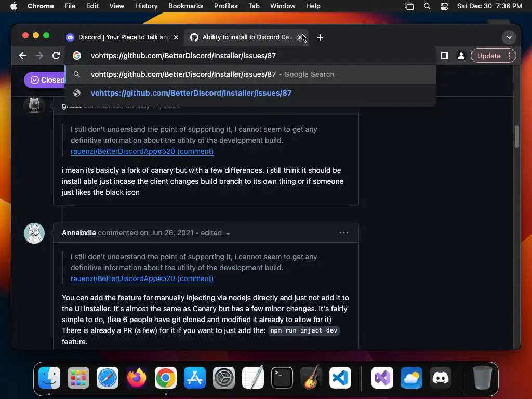Open the Window menu
The width and height of the screenshot is (532, 399).
(x=283, y=6)
